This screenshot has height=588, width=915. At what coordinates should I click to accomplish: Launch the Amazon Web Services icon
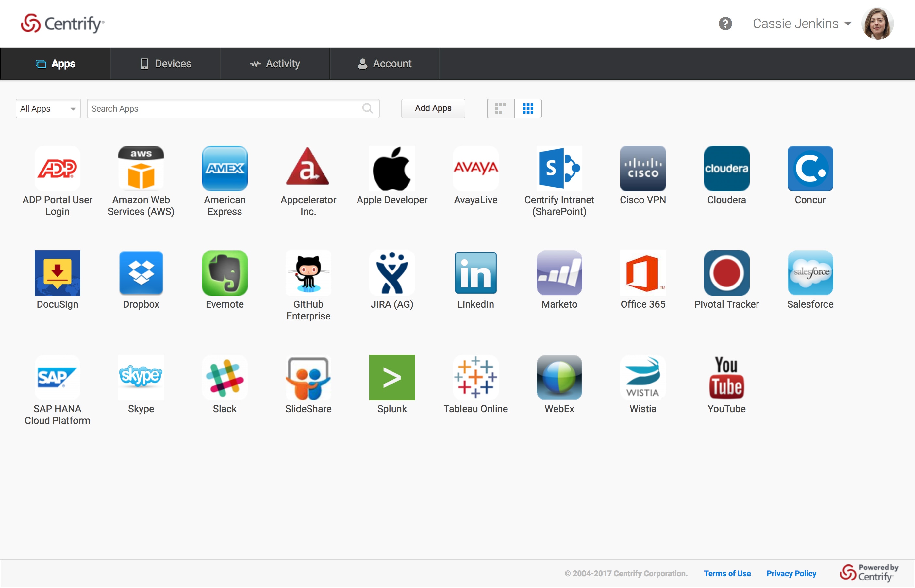pyautogui.click(x=141, y=168)
